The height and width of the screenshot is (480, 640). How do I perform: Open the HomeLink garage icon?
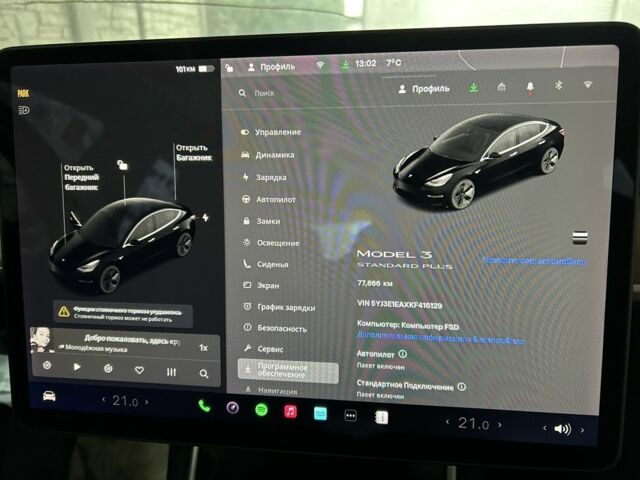point(501,87)
